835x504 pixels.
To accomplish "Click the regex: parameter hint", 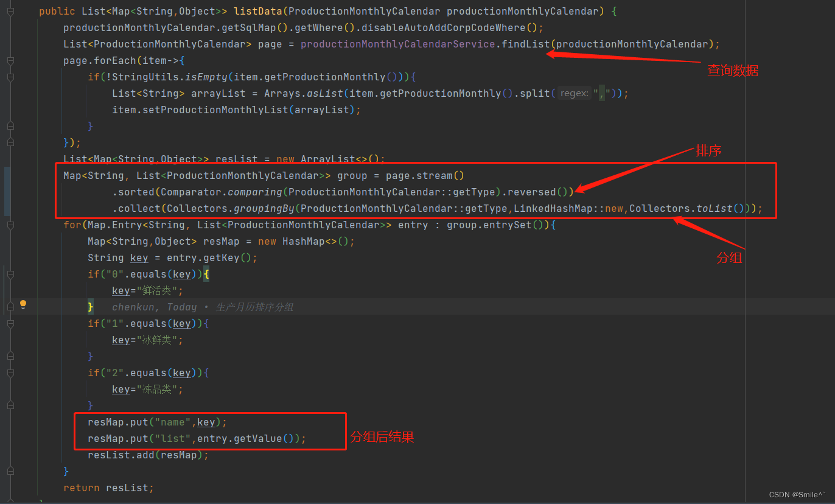I will tap(575, 94).
